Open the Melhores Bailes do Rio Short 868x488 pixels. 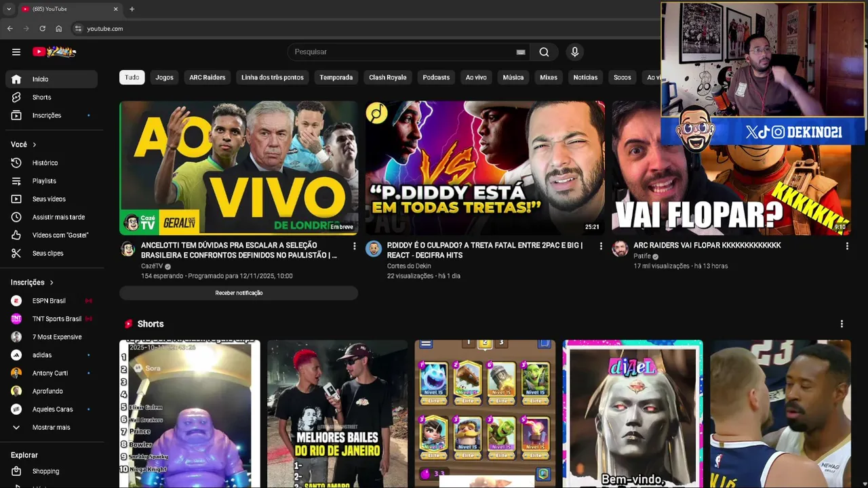point(337,413)
